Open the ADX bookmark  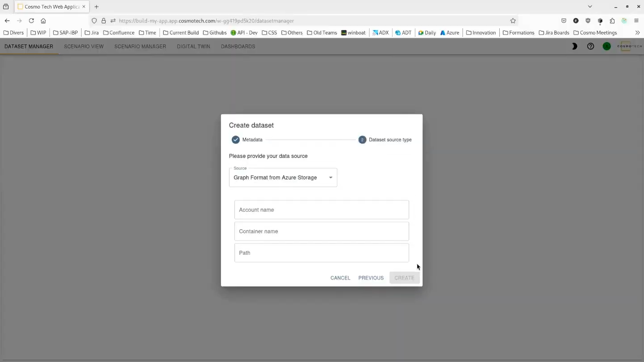point(380,32)
